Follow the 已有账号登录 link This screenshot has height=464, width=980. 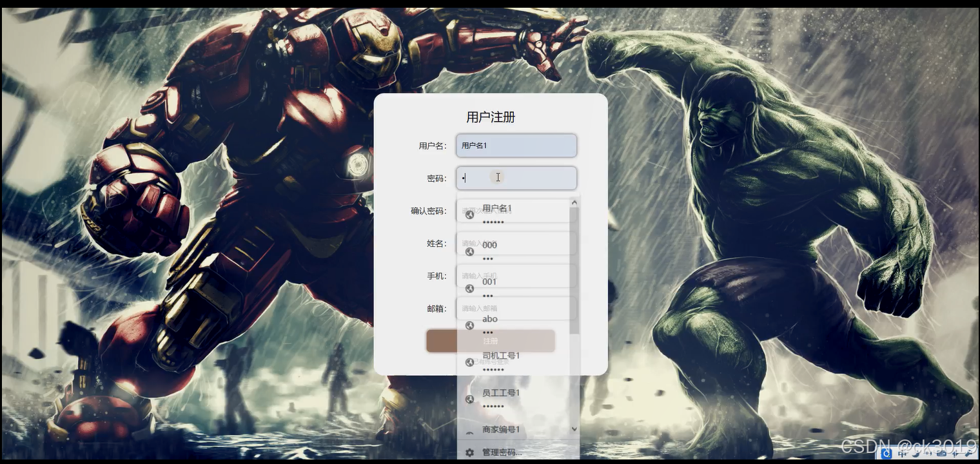pos(491,362)
